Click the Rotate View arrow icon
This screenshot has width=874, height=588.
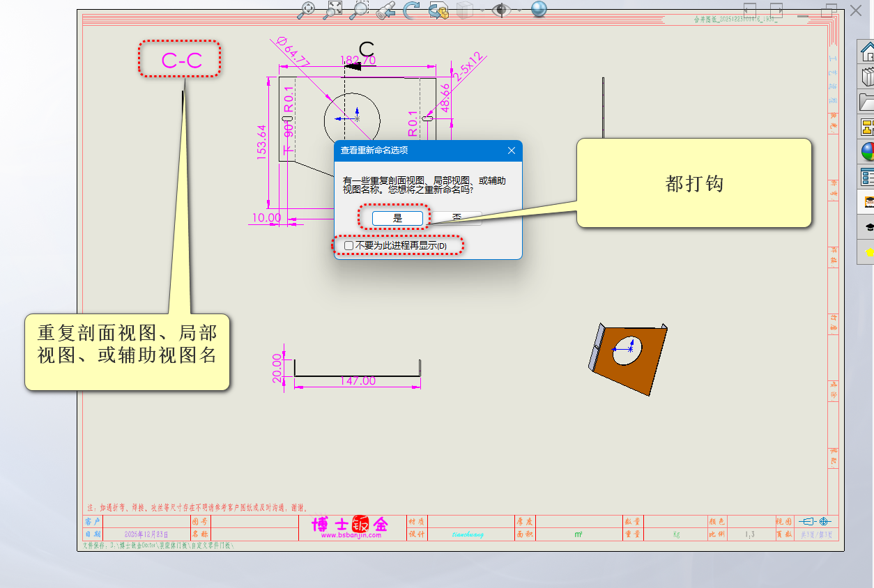pyautogui.click(x=411, y=10)
